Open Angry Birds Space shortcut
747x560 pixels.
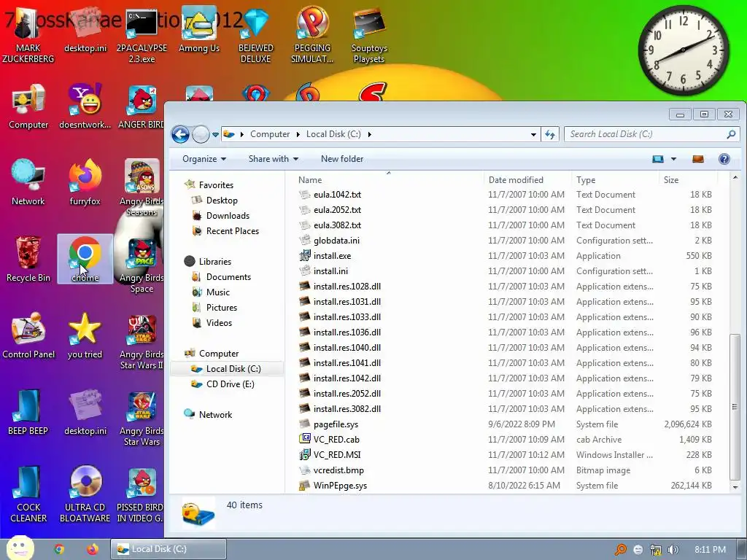pyautogui.click(x=142, y=264)
